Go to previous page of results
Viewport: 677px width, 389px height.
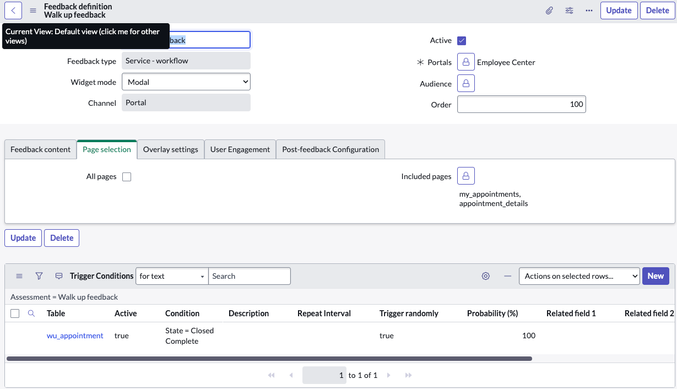point(291,375)
